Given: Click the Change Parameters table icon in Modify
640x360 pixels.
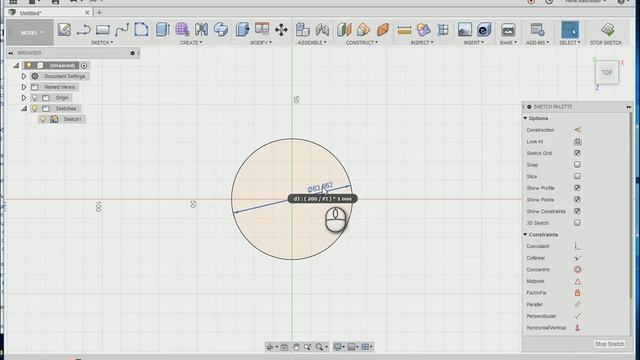Looking at the screenshot, I should pos(262,29).
